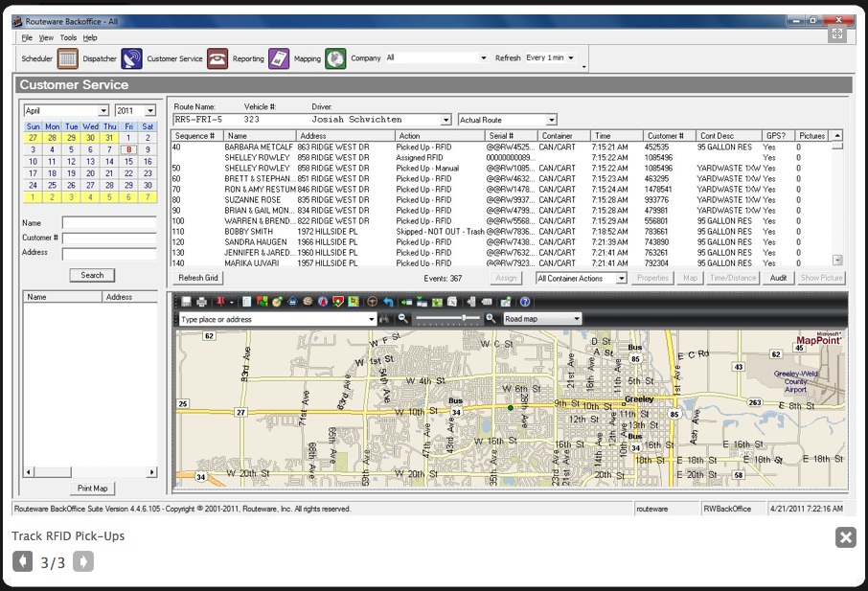Open the Tools menu
This screenshot has height=591, width=868.
[68, 37]
